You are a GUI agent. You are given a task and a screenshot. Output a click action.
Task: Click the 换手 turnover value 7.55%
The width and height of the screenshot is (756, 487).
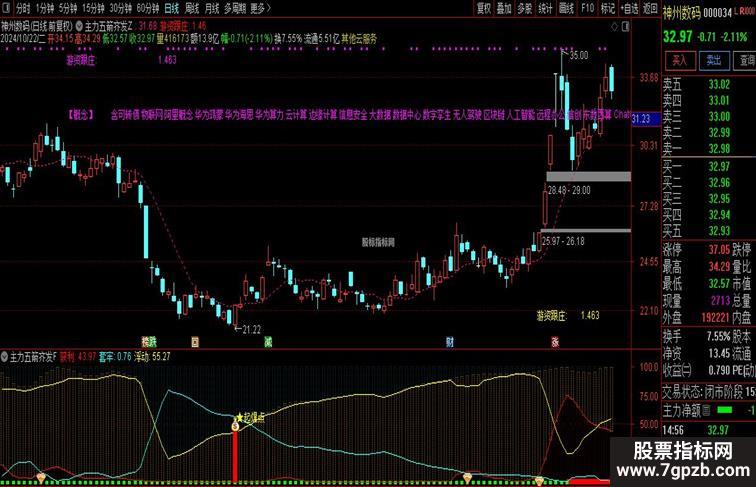pyautogui.click(x=718, y=336)
